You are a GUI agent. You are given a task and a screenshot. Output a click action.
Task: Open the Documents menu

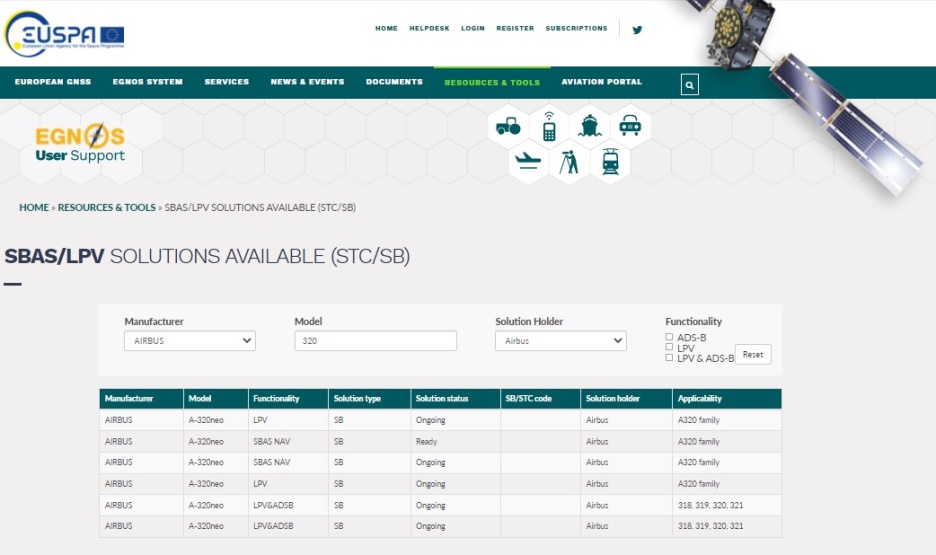pos(395,82)
